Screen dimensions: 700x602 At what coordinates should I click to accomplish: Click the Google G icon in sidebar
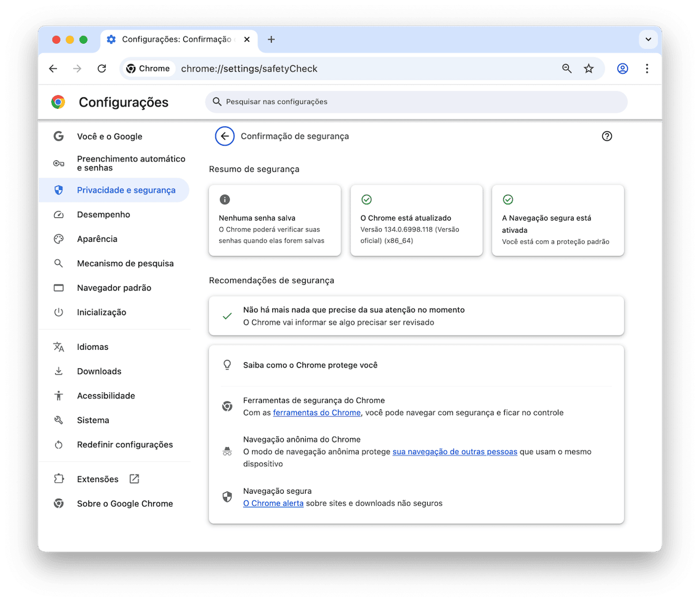point(59,137)
